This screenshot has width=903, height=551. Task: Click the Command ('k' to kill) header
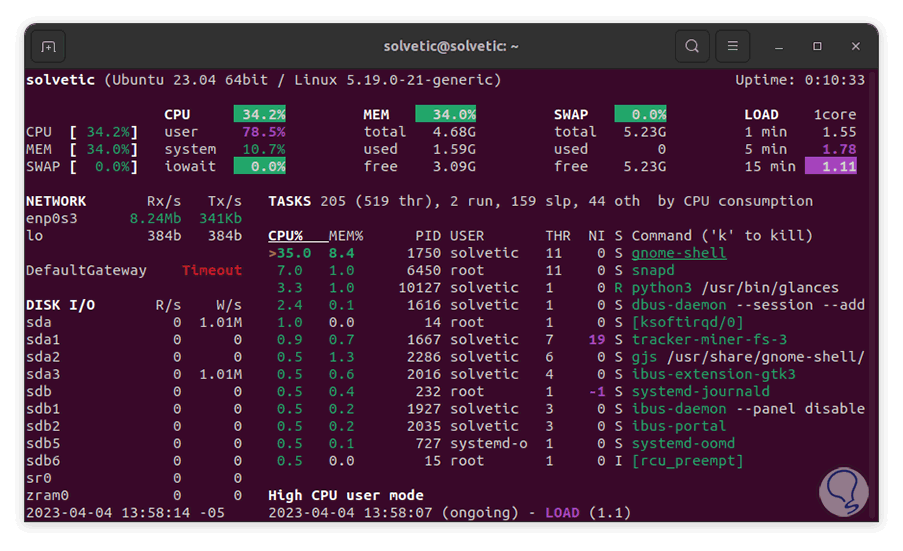[x=722, y=235]
